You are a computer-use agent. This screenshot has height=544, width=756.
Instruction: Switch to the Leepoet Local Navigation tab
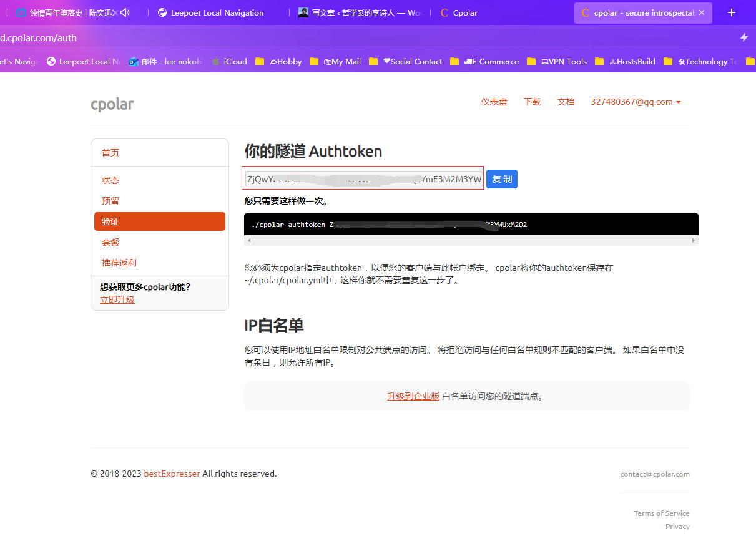tap(217, 12)
